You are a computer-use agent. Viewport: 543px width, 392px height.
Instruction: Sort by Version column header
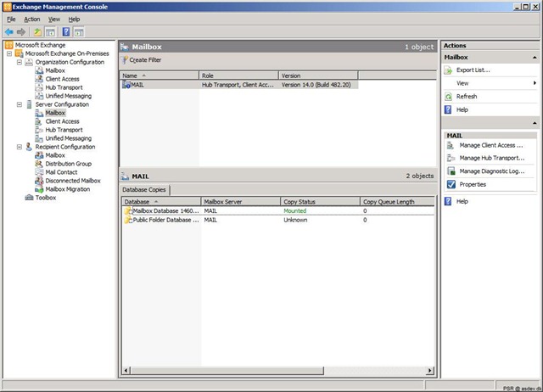click(318, 76)
